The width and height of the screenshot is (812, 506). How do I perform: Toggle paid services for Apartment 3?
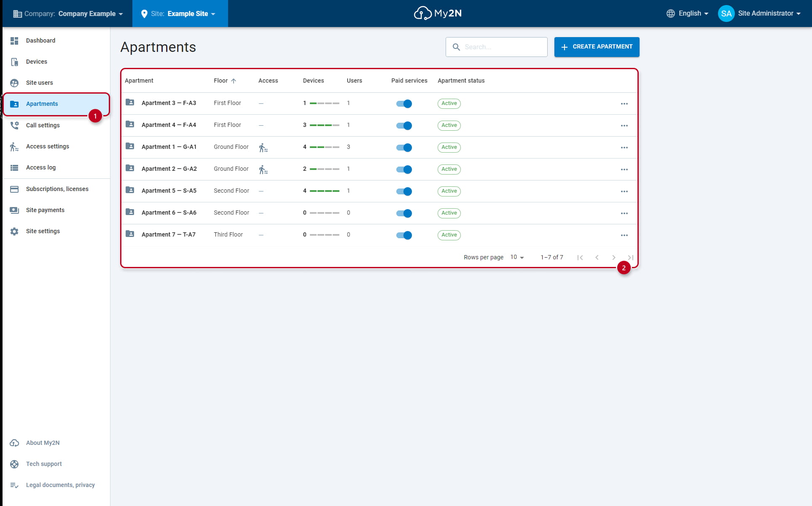(x=404, y=104)
